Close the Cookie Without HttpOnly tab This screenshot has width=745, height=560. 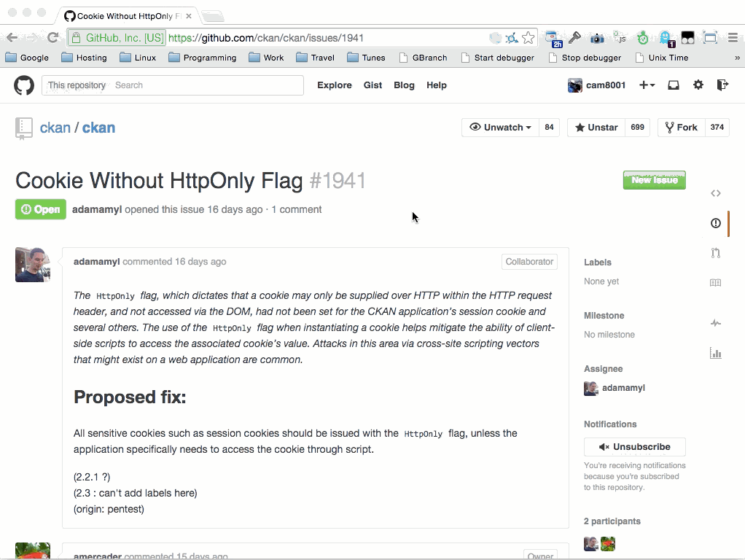[x=189, y=16]
